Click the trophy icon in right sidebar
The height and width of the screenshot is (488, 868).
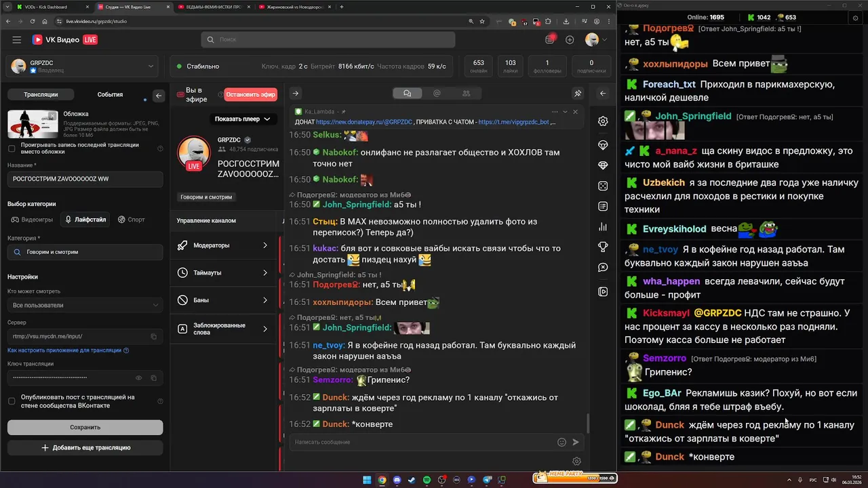click(x=603, y=247)
